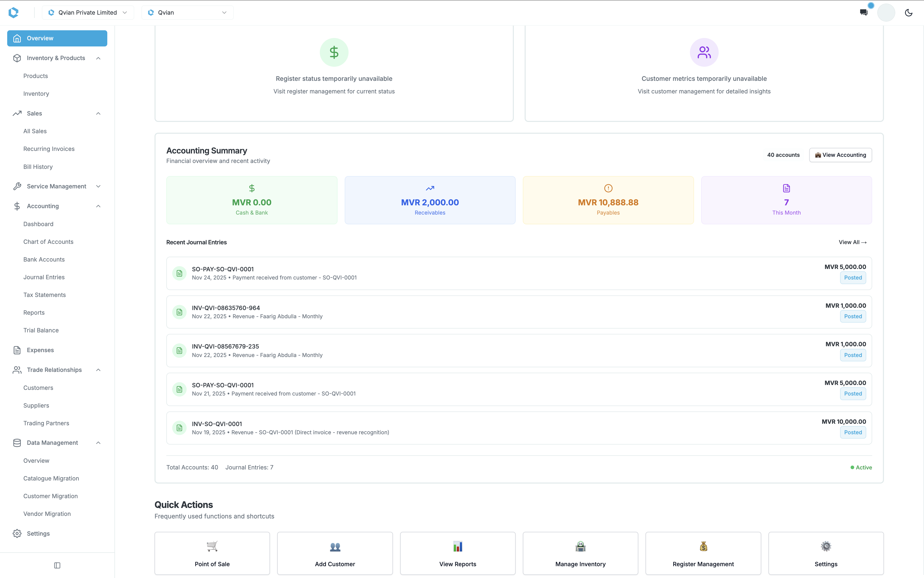Open Chart of Accounts from sidebar
The height and width of the screenshot is (578, 924).
click(48, 242)
